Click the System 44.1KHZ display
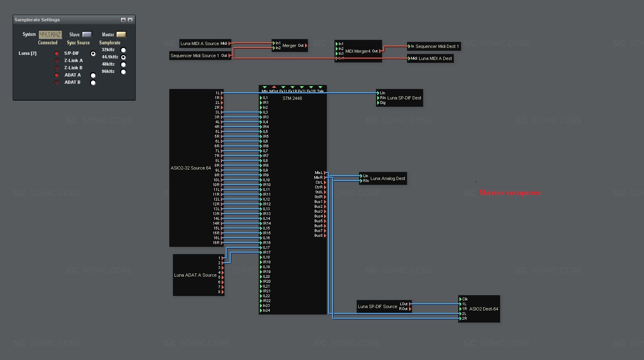 point(50,35)
